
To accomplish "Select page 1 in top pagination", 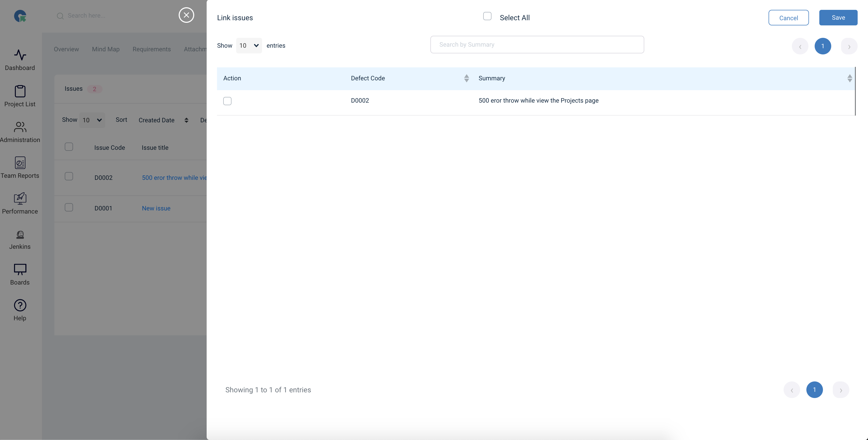I will 822,46.
